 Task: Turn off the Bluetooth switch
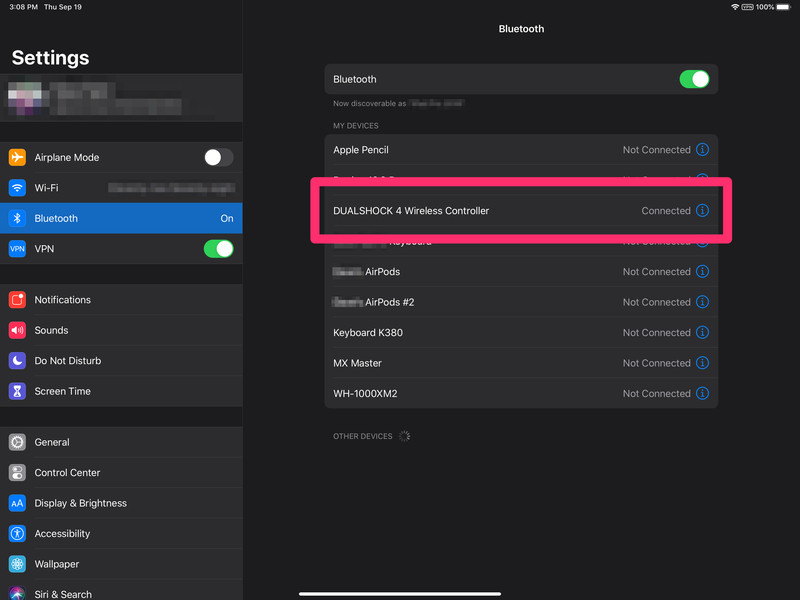694,79
